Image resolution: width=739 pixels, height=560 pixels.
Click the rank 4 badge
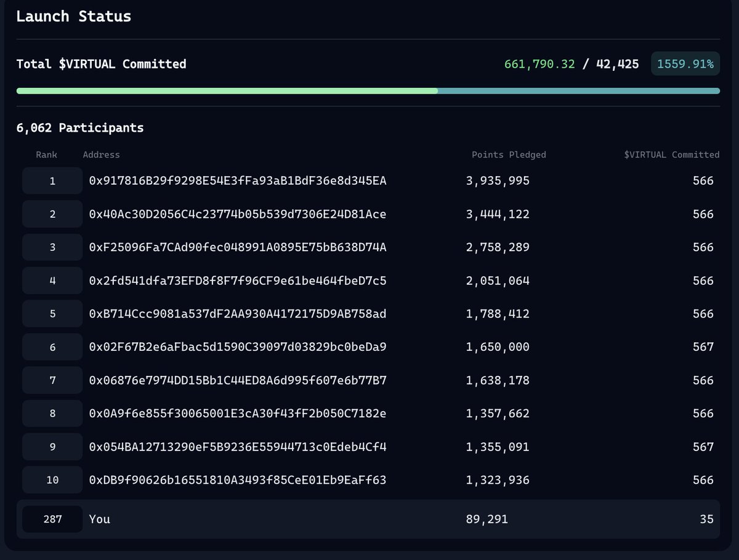tap(52, 281)
